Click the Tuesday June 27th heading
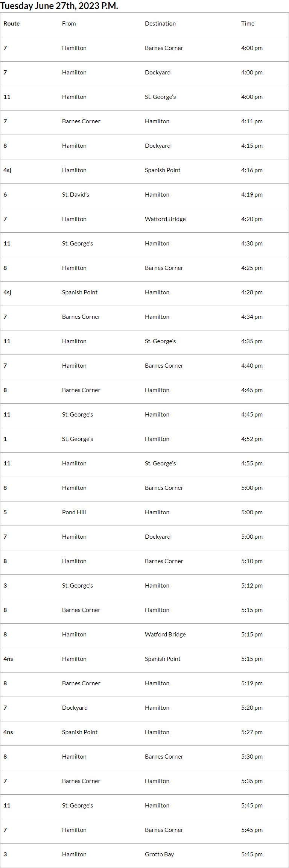This screenshot has height=868, width=289. click(59, 6)
